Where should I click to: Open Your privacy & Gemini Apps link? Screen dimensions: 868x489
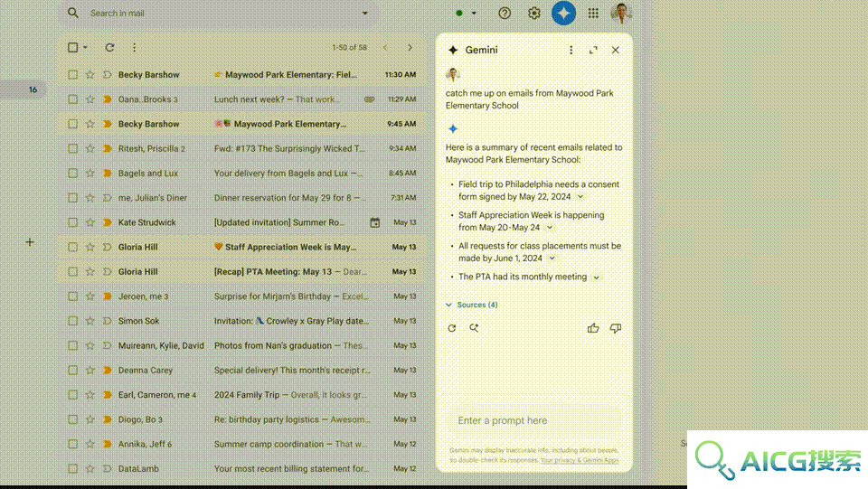coord(579,460)
